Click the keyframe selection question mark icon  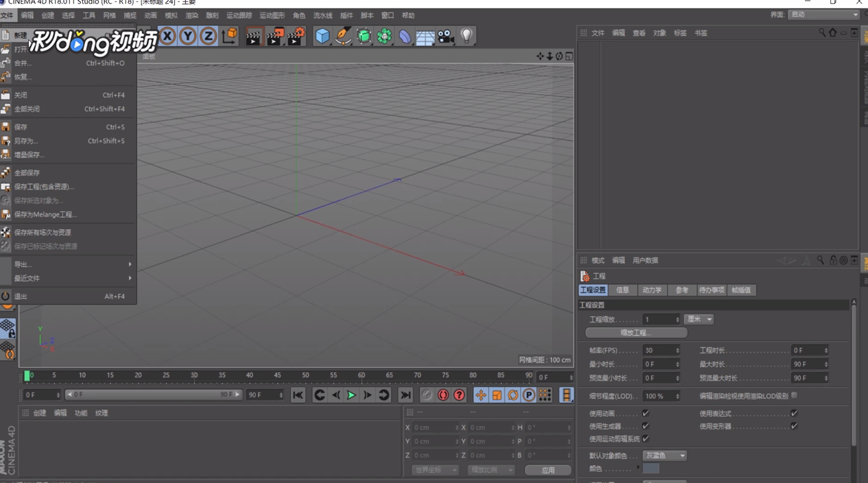click(x=459, y=395)
